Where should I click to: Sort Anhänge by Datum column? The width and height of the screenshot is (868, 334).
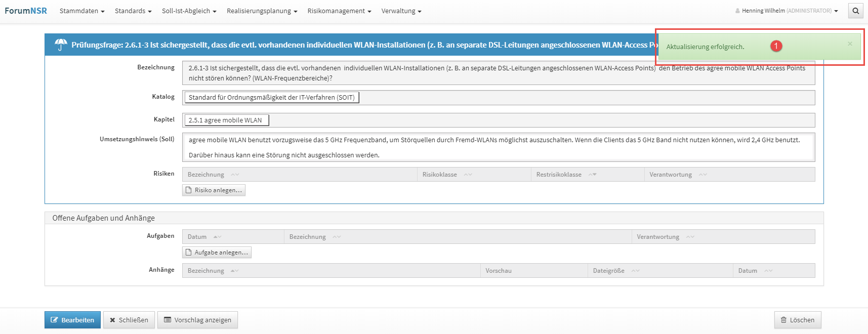pyautogui.click(x=774, y=271)
